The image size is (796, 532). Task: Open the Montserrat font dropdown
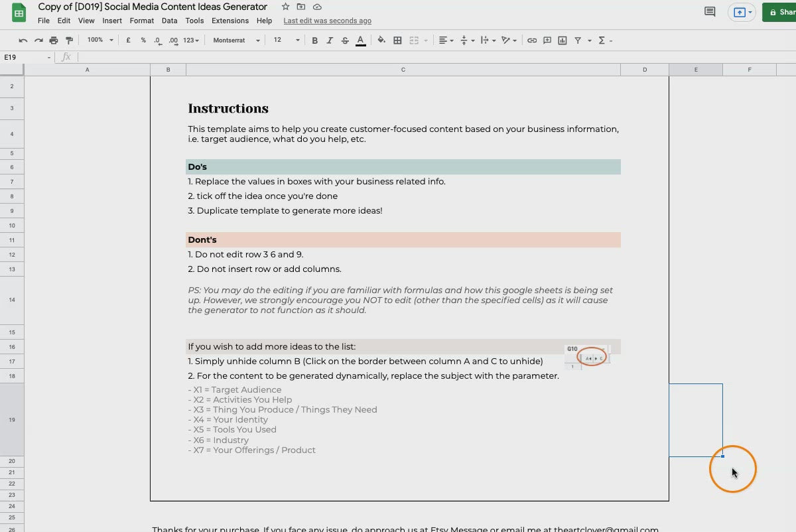236,40
